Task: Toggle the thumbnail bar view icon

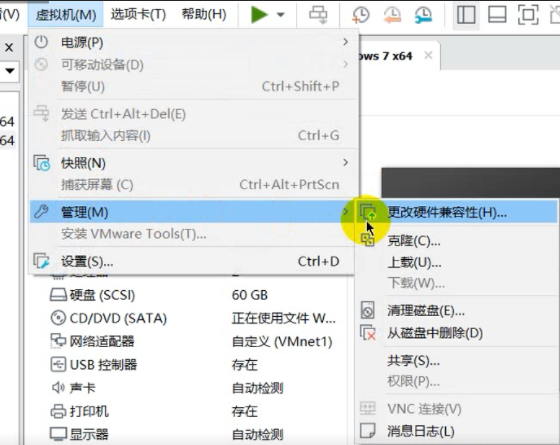Action: pyautogui.click(x=497, y=15)
